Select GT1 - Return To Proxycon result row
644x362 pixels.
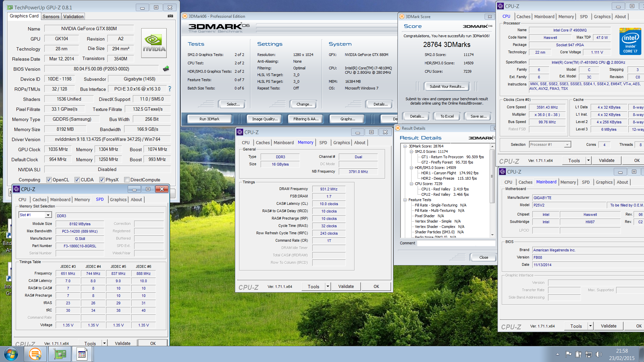click(452, 157)
